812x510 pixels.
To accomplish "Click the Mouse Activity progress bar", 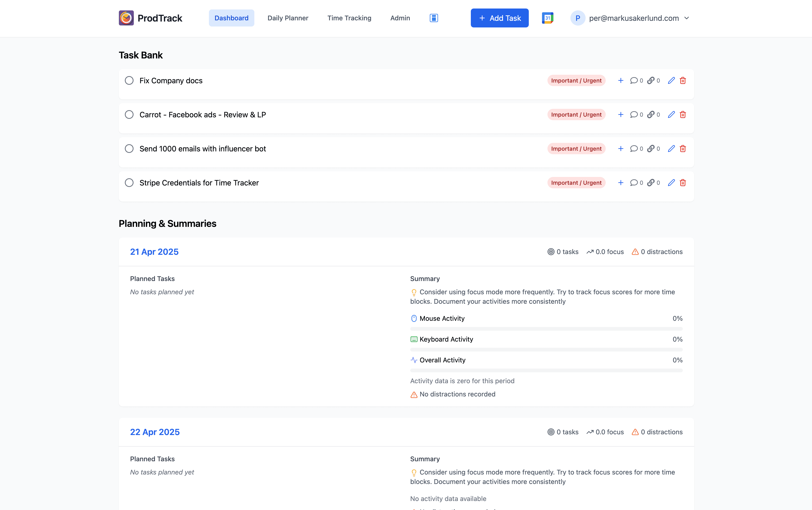I will point(546,329).
